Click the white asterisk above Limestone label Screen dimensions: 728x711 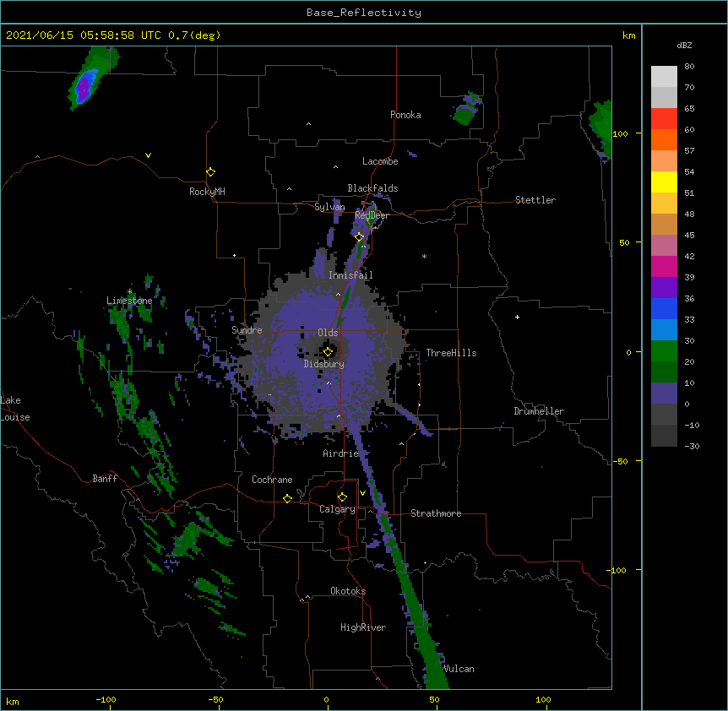(x=129, y=291)
